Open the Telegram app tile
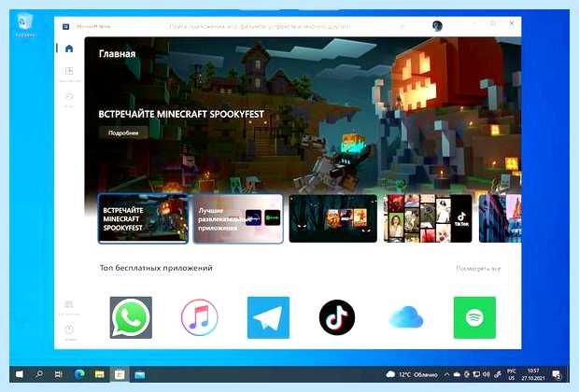 pyautogui.click(x=268, y=317)
